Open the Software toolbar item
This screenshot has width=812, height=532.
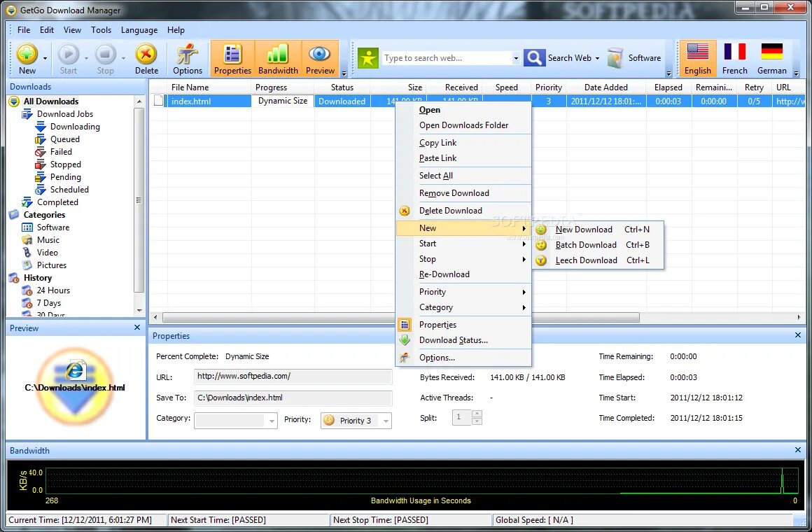click(635, 58)
